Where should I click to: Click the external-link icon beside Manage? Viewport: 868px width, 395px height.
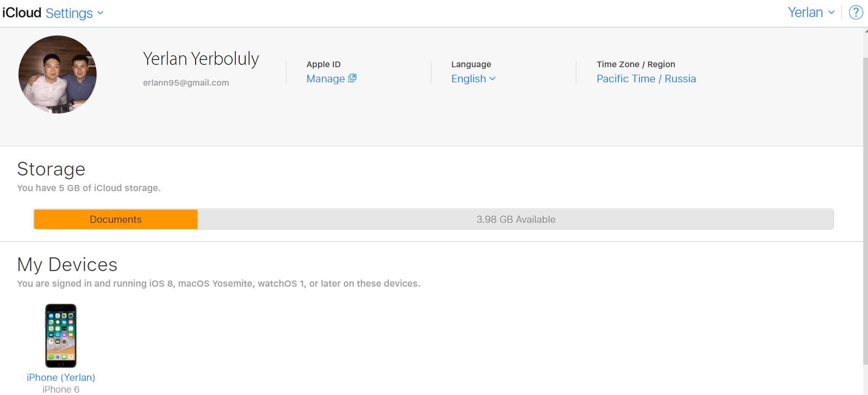point(352,78)
